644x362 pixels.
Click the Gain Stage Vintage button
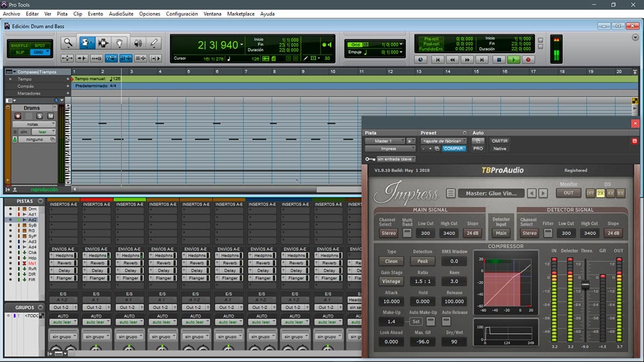click(x=391, y=281)
